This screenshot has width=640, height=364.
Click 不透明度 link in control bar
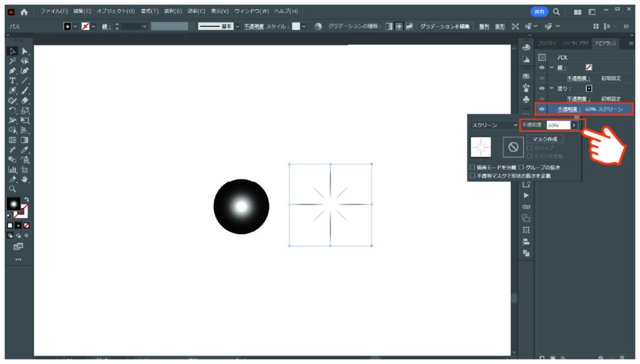254,26
